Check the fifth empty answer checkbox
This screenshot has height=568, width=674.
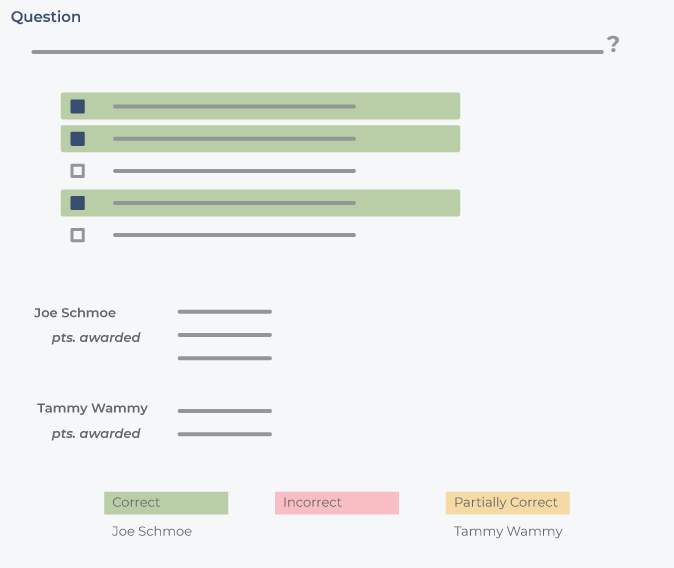click(77, 235)
